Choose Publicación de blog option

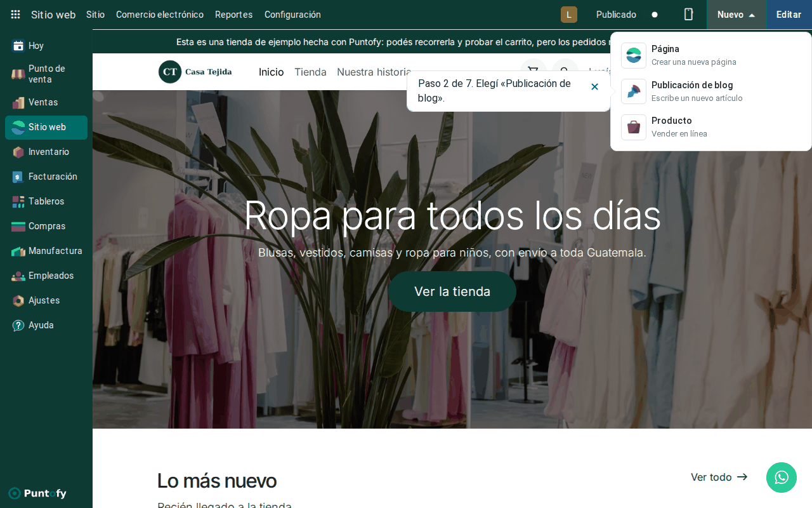point(711,91)
